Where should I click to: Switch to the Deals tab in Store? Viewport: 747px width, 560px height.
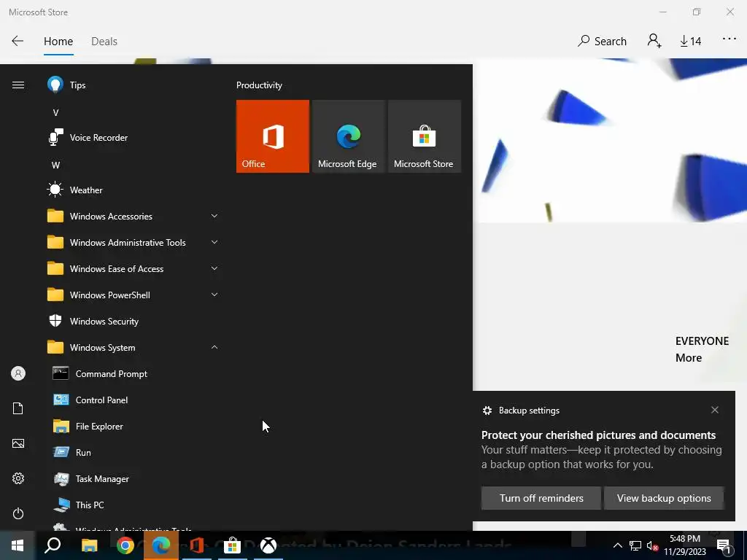coord(104,42)
